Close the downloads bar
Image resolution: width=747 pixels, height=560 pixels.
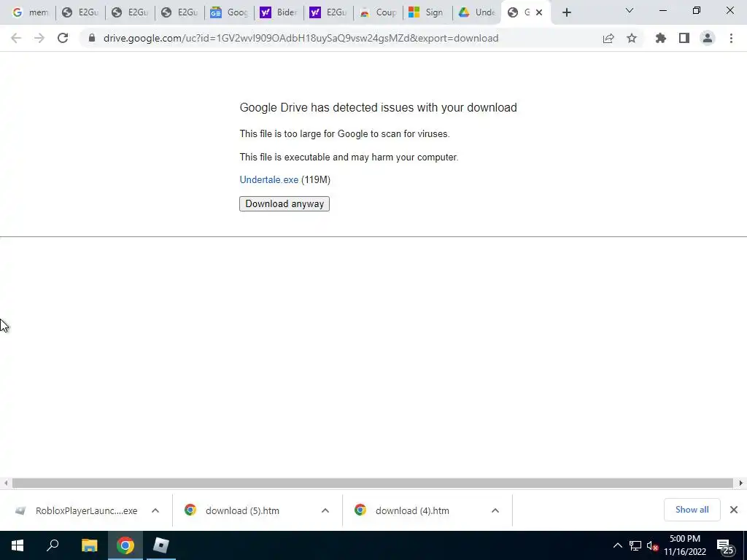tap(734, 510)
